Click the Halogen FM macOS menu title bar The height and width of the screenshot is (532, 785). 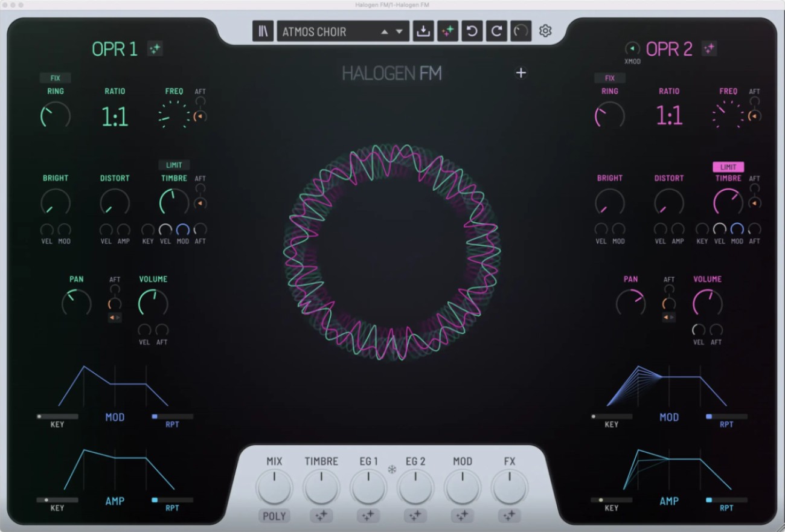[x=392, y=5]
